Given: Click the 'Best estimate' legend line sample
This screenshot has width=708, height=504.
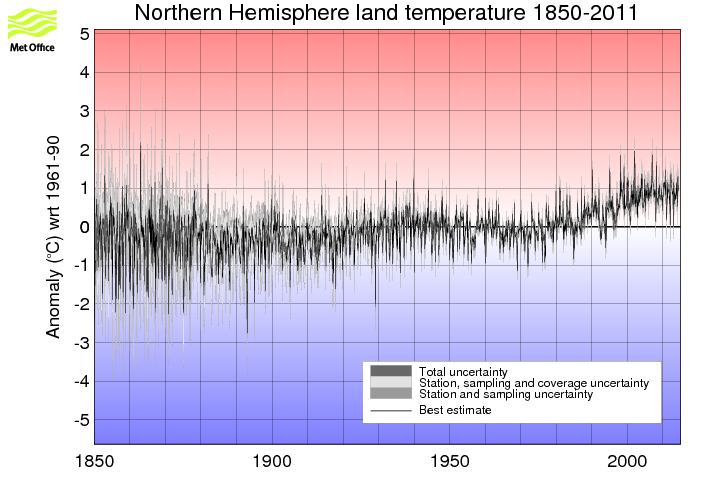Looking at the screenshot, I should tap(391, 411).
